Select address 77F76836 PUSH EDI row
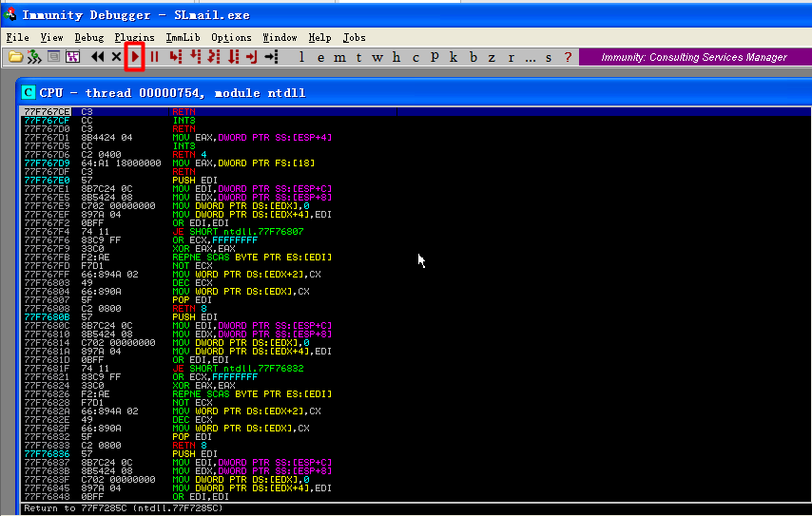Image resolution: width=812 pixels, height=516 pixels. pyautogui.click(x=416, y=453)
